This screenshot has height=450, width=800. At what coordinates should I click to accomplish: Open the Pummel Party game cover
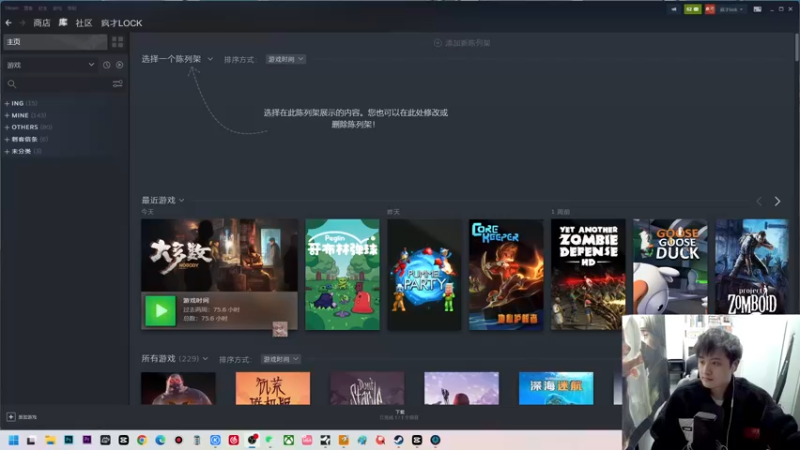tap(424, 274)
